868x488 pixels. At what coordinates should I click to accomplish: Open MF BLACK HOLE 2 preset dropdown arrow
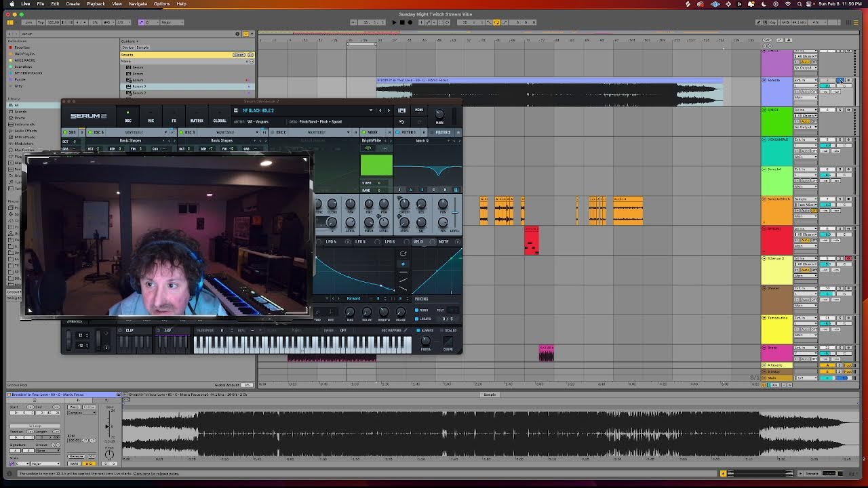tap(370, 110)
